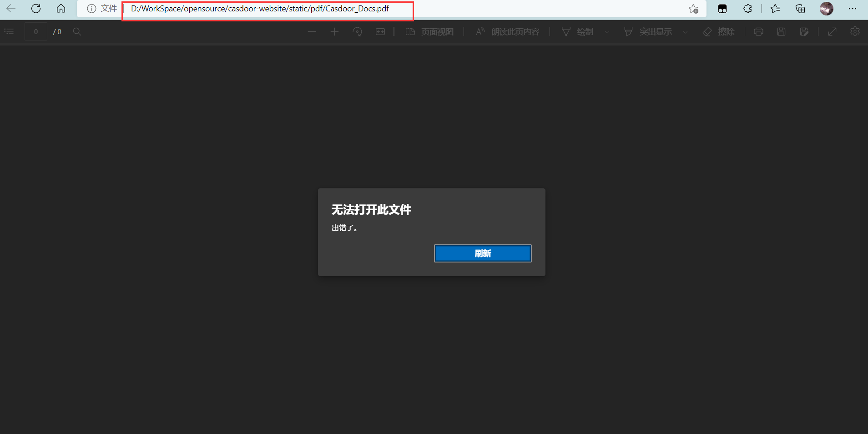Open the browser more options menu
868x434 pixels.
pyautogui.click(x=853, y=8)
